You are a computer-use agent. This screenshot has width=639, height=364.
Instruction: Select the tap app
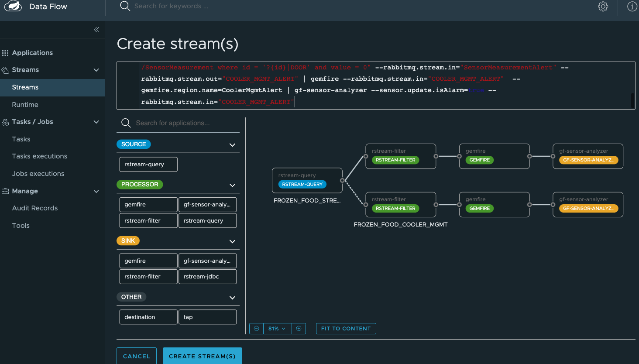click(x=207, y=317)
